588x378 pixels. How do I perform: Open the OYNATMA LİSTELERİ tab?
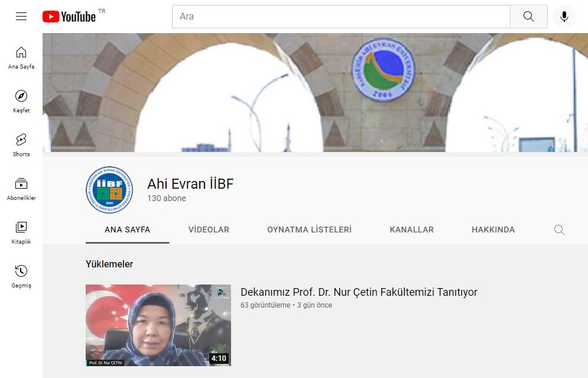tap(310, 230)
